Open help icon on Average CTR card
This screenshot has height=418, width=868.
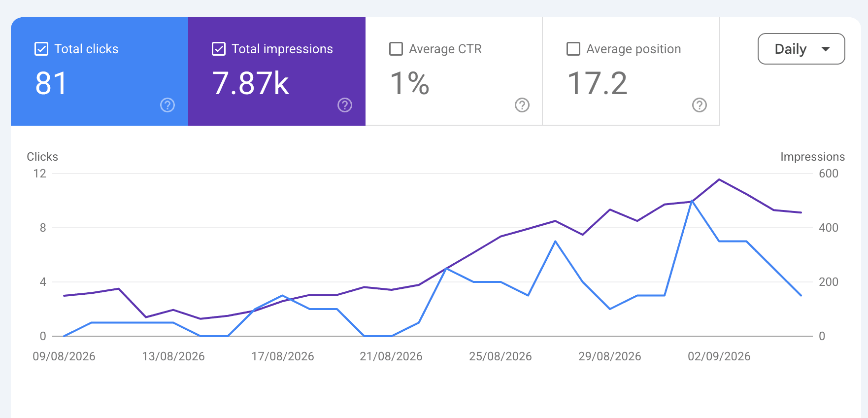(522, 105)
